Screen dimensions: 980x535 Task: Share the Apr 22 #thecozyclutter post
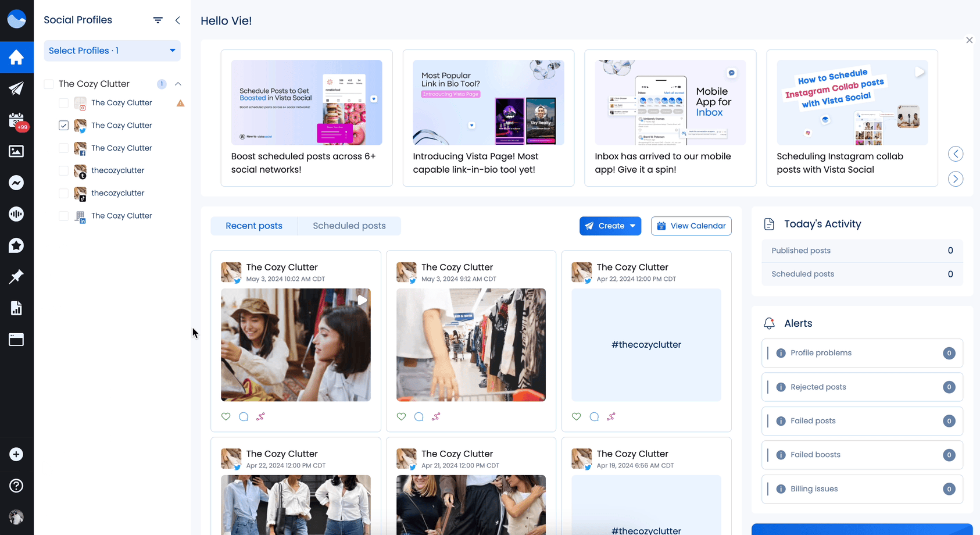tap(611, 416)
